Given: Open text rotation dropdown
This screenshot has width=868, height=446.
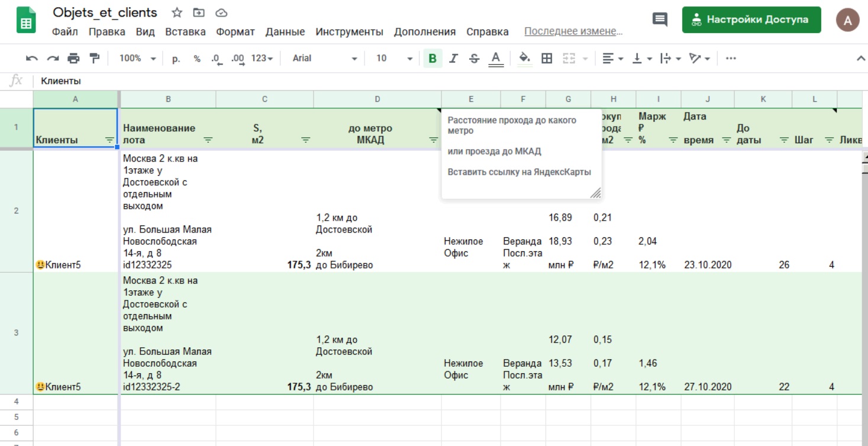Looking at the screenshot, I should (x=699, y=58).
